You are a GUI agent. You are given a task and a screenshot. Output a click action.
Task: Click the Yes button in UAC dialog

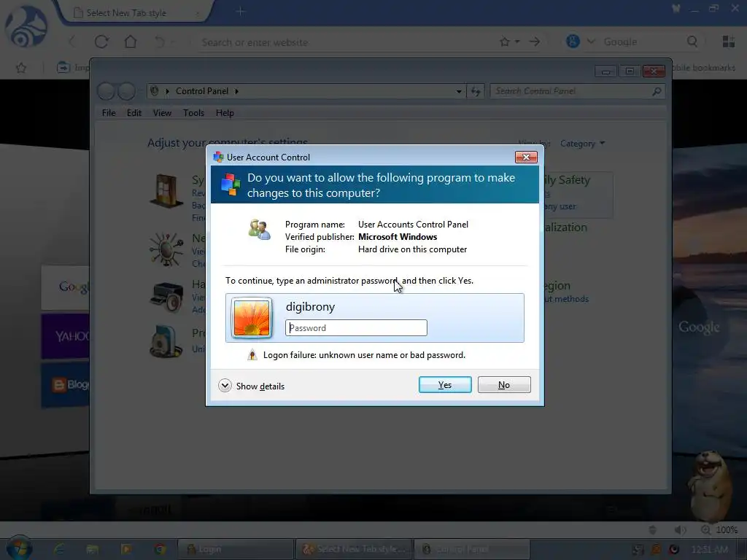pyautogui.click(x=445, y=385)
